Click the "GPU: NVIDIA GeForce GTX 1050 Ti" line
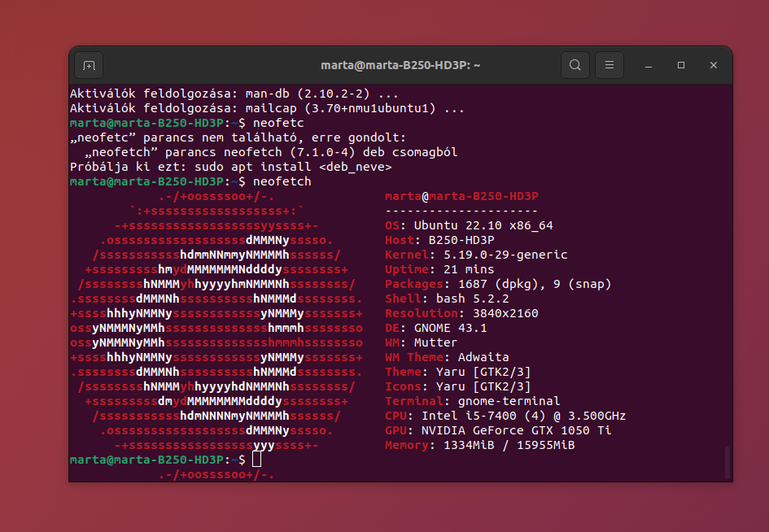This screenshot has width=769, height=532. tap(498, 430)
